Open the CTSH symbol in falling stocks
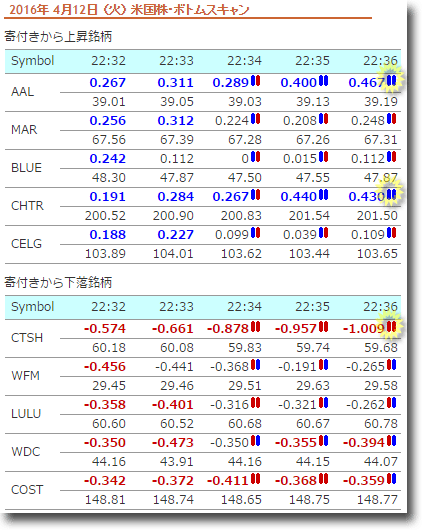Viewport: 424px width, 530px height. click(27, 338)
